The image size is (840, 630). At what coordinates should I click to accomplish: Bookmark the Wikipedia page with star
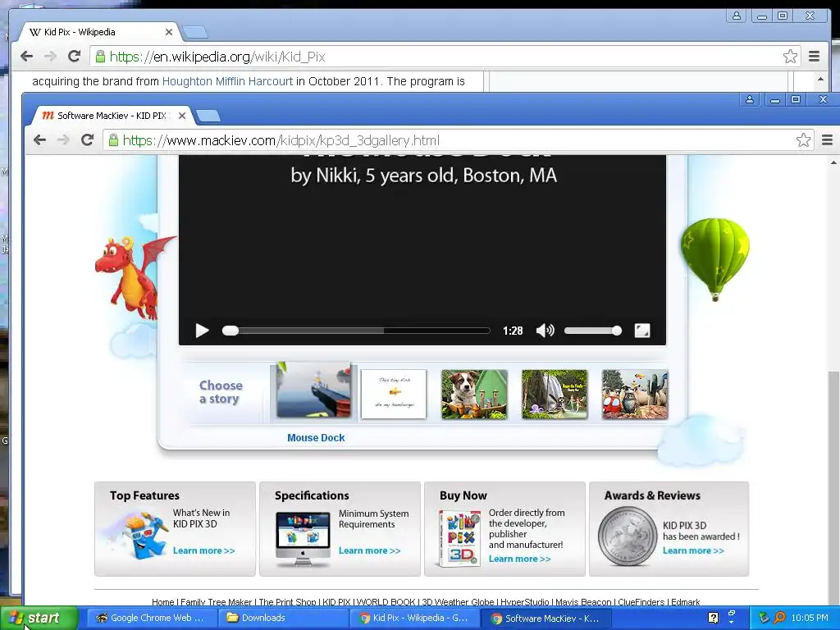pyautogui.click(x=790, y=57)
